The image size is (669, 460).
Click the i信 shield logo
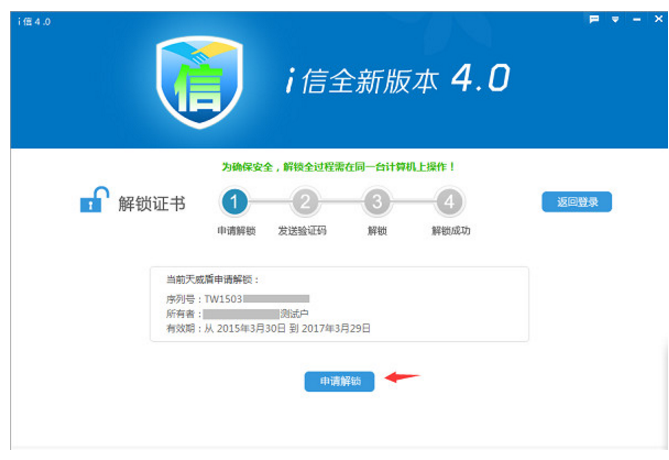pyautogui.click(x=199, y=82)
